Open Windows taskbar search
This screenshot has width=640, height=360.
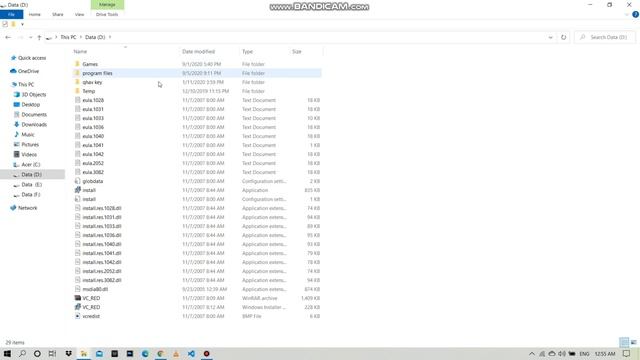[x=22, y=353]
